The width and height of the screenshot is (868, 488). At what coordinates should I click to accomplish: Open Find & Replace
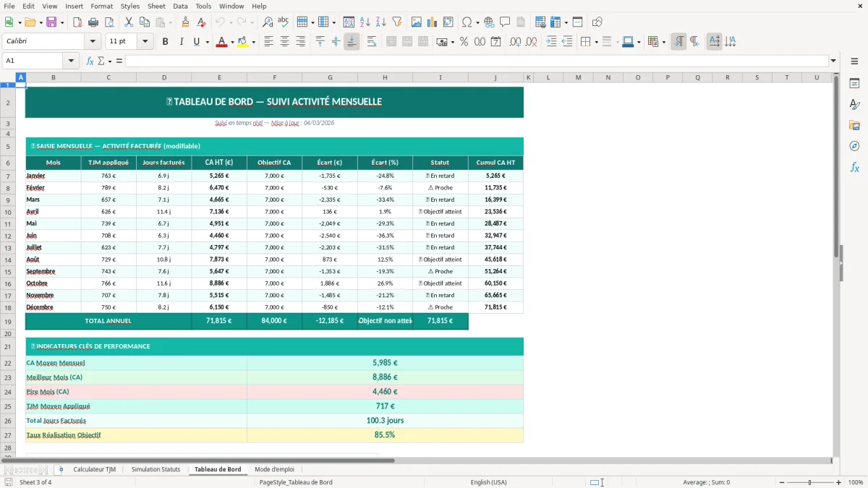[x=268, y=22]
